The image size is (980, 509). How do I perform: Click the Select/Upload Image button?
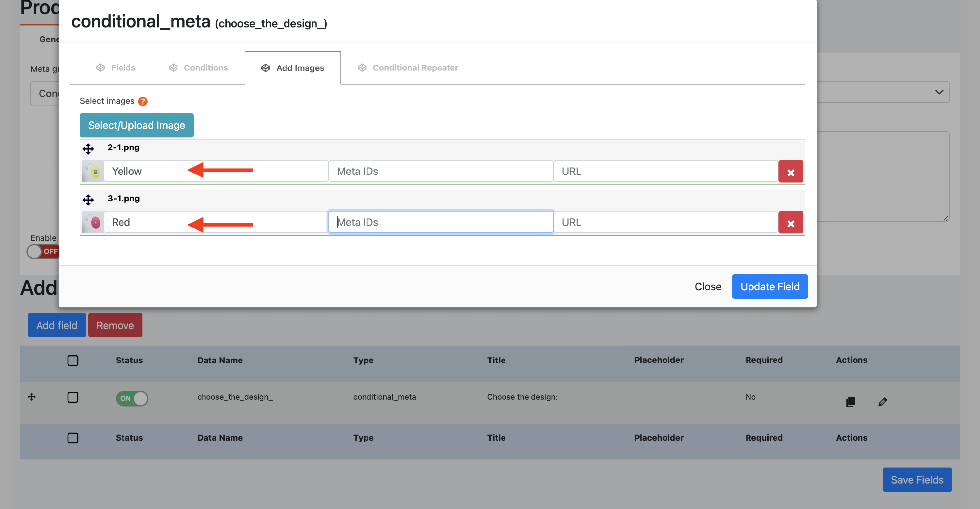pyautogui.click(x=136, y=125)
